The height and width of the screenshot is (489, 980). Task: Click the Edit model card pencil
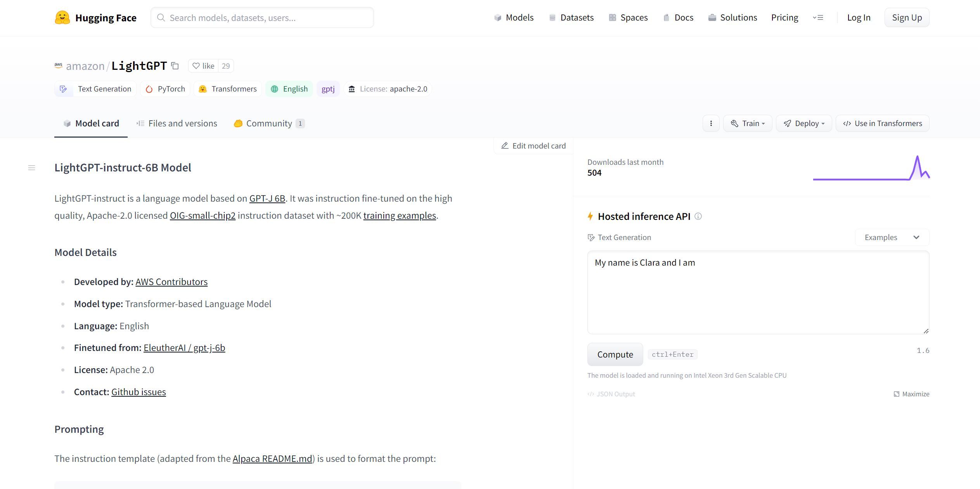click(x=504, y=146)
